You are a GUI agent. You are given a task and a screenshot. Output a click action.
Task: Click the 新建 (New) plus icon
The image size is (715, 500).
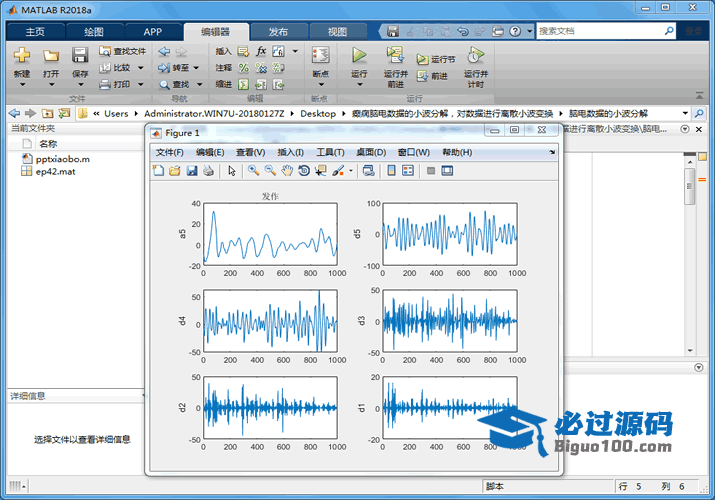22,56
